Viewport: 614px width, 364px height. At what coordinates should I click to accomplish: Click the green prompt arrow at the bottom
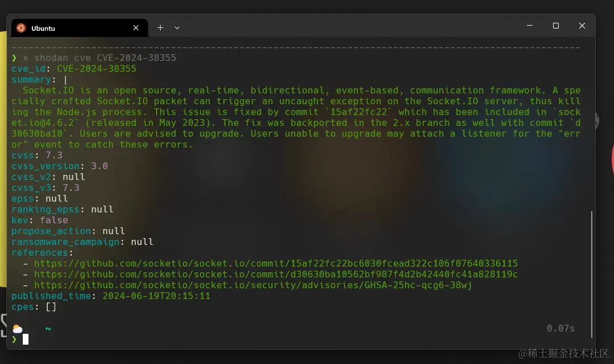(15, 339)
